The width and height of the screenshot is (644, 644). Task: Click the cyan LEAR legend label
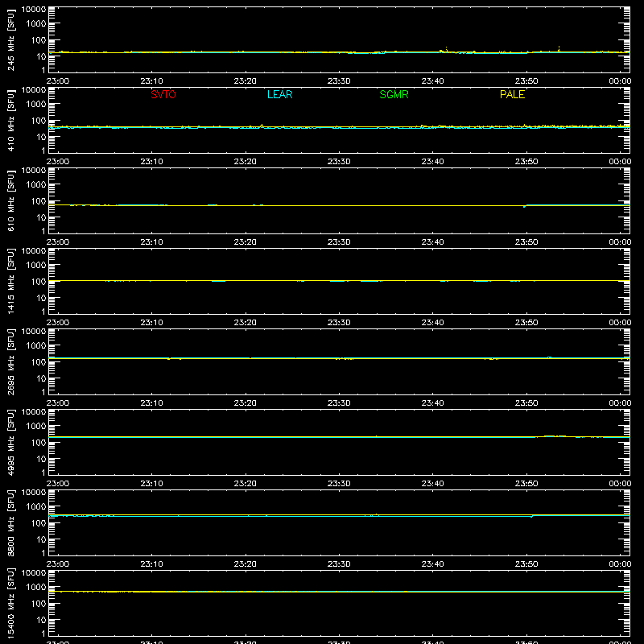279,94
